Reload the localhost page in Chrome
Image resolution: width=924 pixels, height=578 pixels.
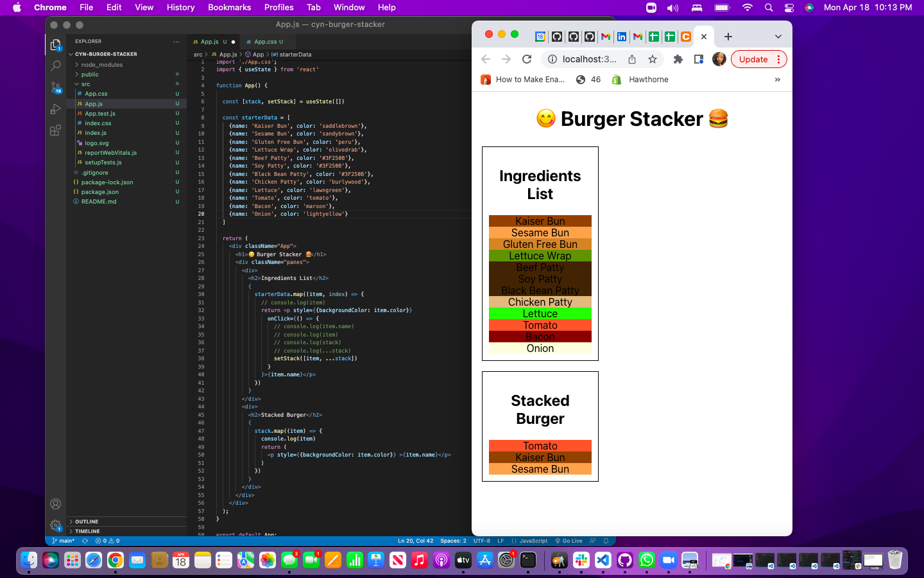pos(527,59)
